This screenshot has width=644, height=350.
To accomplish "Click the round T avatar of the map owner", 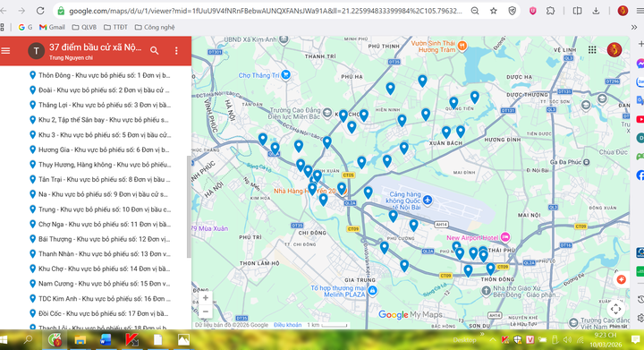I will coord(36,50).
